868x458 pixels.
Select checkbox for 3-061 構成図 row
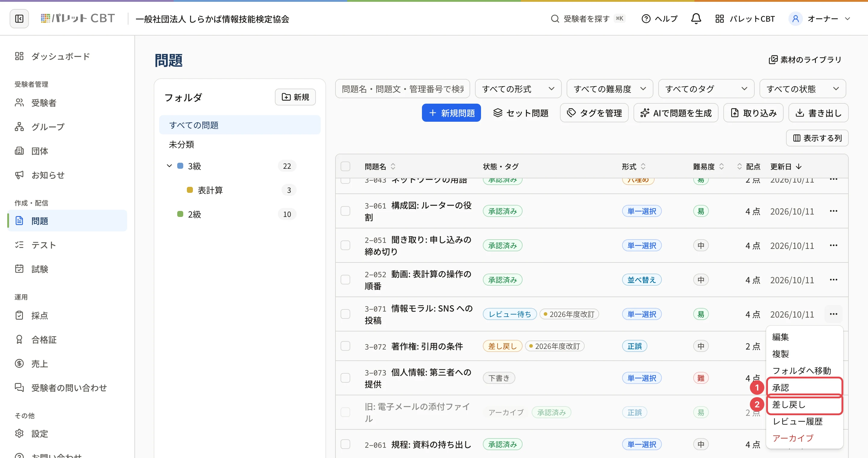(x=345, y=211)
